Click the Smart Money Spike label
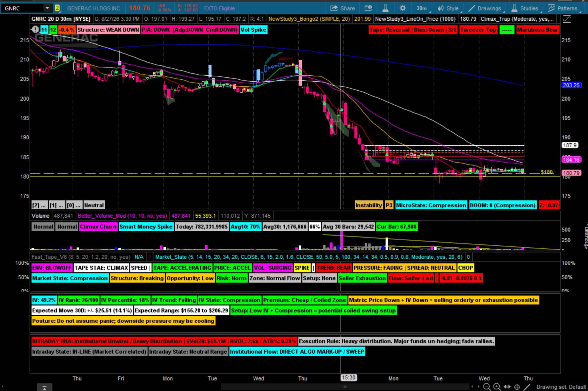The height and width of the screenshot is (391, 588). pyautogui.click(x=146, y=227)
